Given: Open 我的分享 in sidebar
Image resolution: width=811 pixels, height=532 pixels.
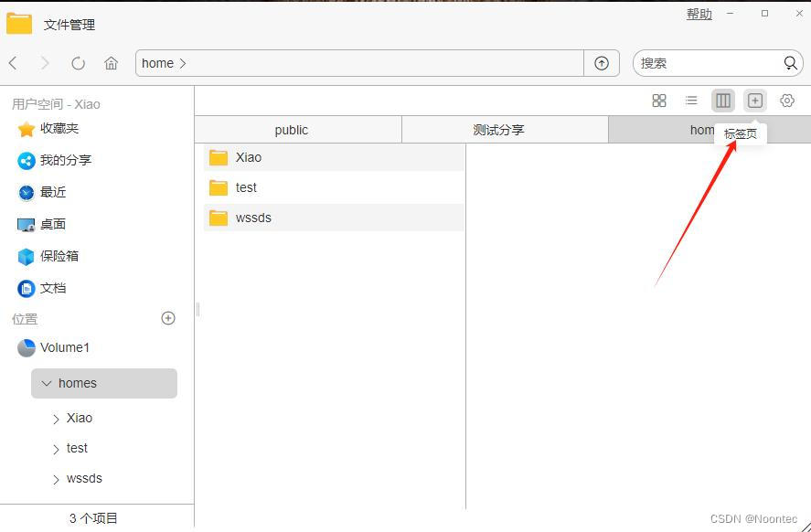Looking at the screenshot, I should tap(54, 161).
